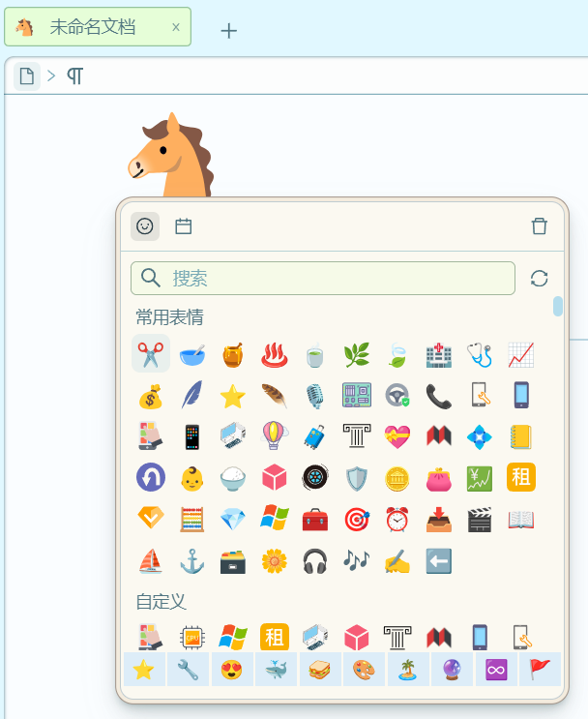This screenshot has width=588, height=719.
Task: Focus the 搜索 emoji search field
Action: [x=323, y=279]
